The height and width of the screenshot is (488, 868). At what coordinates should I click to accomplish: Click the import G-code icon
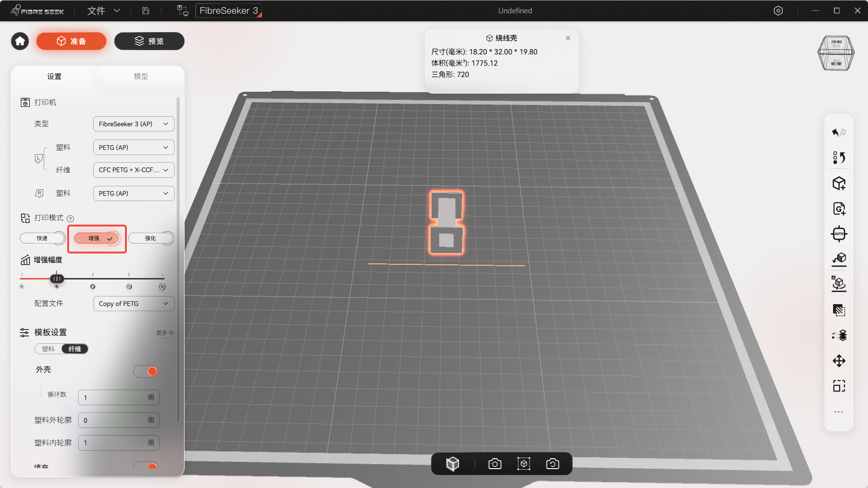tap(839, 209)
